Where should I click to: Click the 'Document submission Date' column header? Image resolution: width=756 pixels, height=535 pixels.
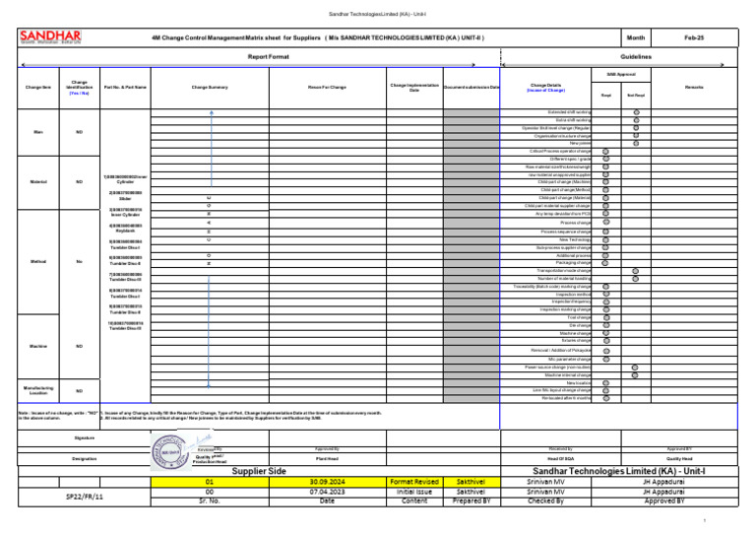tap(472, 88)
